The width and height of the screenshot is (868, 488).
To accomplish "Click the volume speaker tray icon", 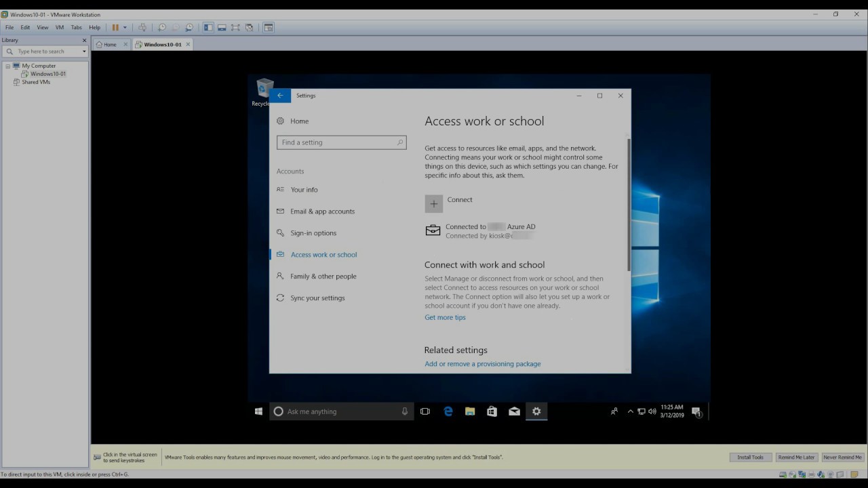I will pos(652,411).
